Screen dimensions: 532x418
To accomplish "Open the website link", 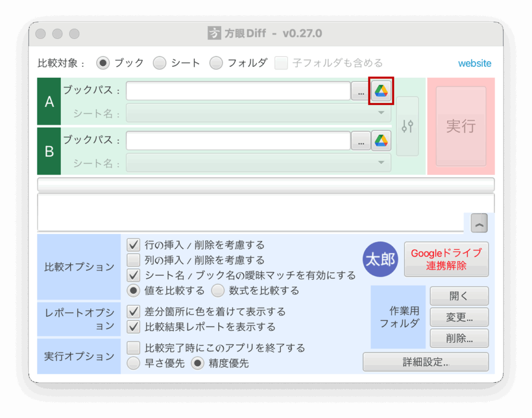I will tap(474, 63).
